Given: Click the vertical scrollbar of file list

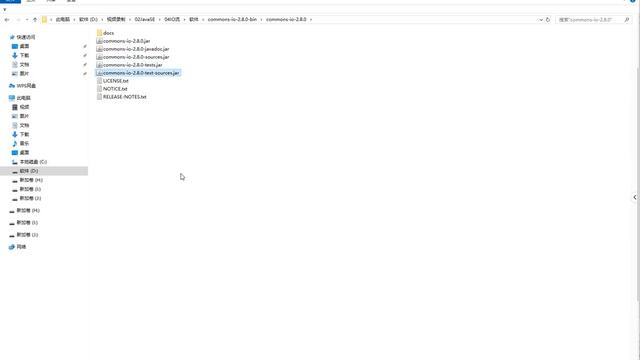Looking at the screenshot, I should click(x=638, y=184).
